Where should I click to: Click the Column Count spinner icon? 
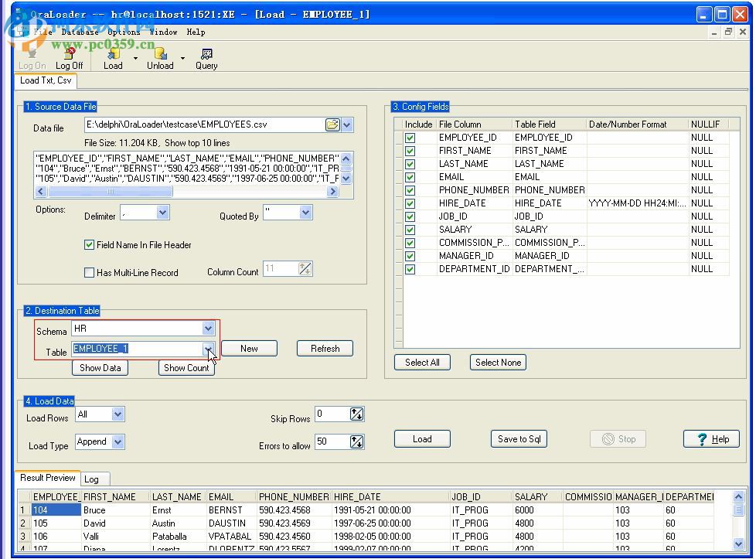[305, 269]
